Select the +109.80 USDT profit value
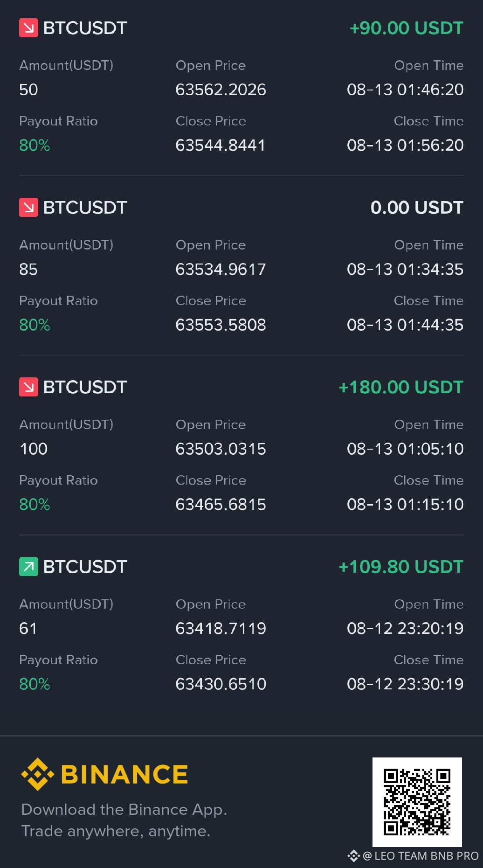The width and height of the screenshot is (483, 868). [x=401, y=567]
